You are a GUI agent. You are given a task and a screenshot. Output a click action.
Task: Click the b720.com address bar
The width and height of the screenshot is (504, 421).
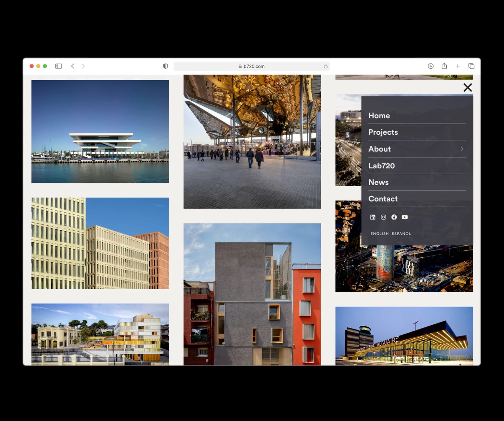(252, 66)
